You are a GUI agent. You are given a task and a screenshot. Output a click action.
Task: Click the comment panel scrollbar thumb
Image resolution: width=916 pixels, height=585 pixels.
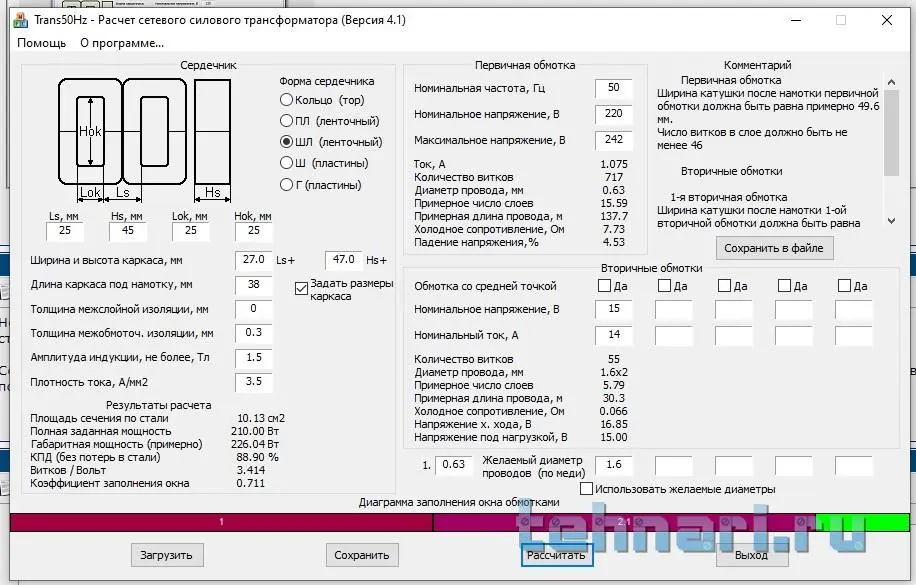(x=891, y=133)
